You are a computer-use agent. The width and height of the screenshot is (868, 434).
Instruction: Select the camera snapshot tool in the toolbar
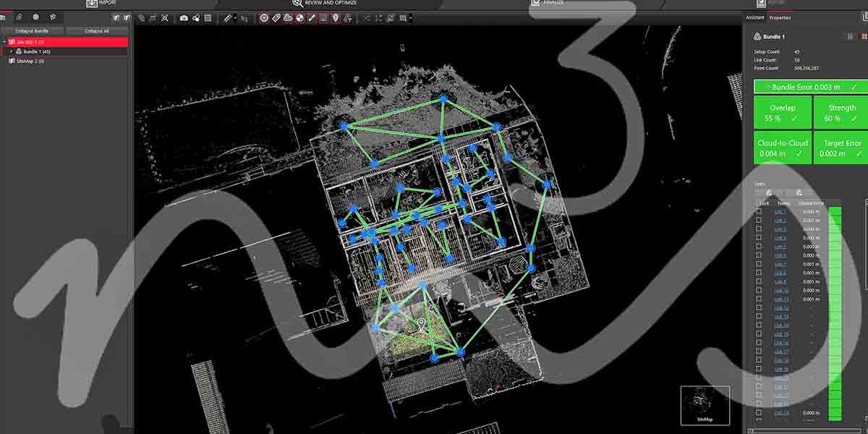coord(184,19)
